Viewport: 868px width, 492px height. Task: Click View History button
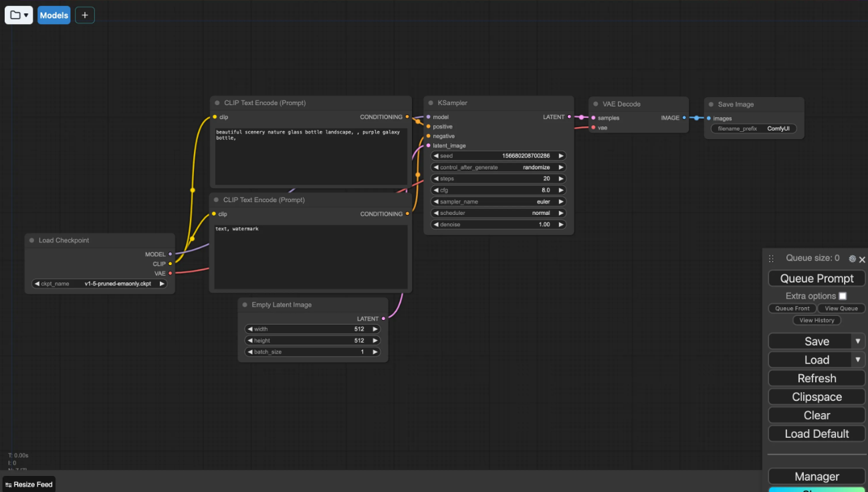point(817,321)
